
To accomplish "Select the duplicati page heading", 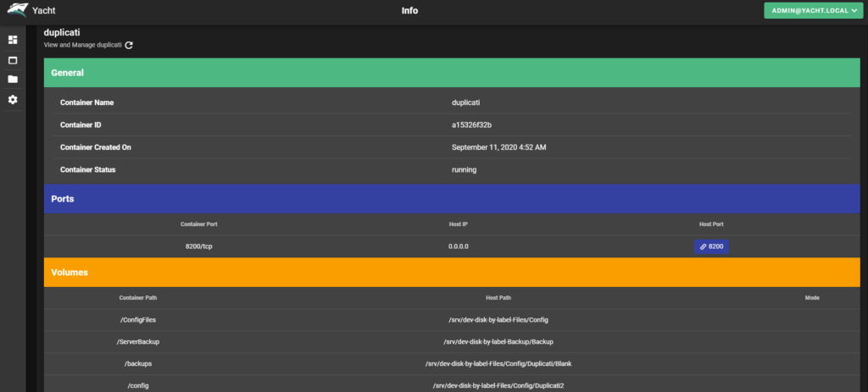I will tap(62, 33).
